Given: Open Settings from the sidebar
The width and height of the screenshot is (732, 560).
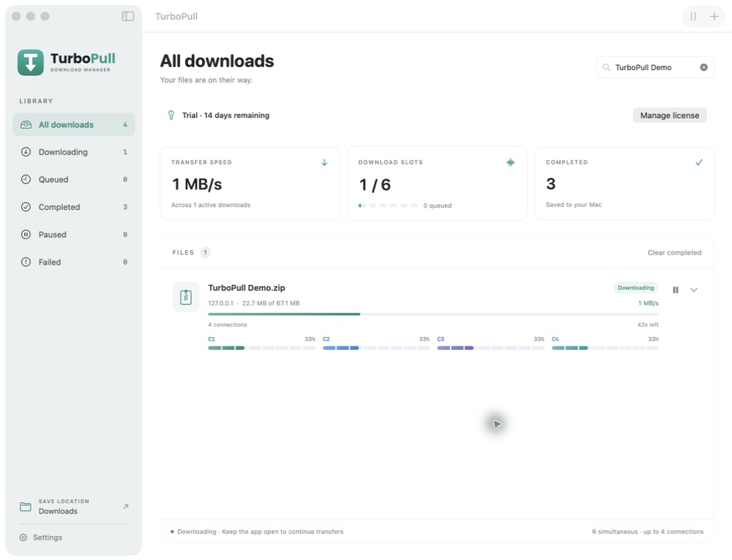Looking at the screenshot, I should 41,537.
